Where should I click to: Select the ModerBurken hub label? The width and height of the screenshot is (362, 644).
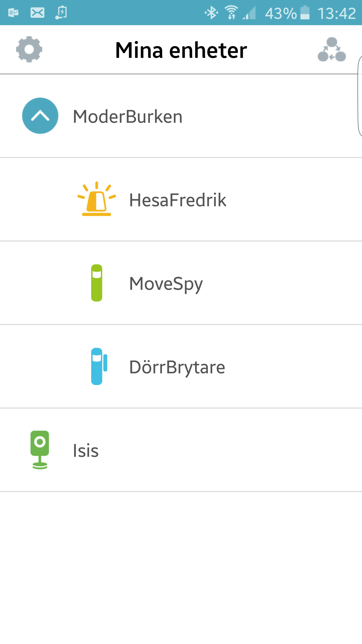click(127, 116)
